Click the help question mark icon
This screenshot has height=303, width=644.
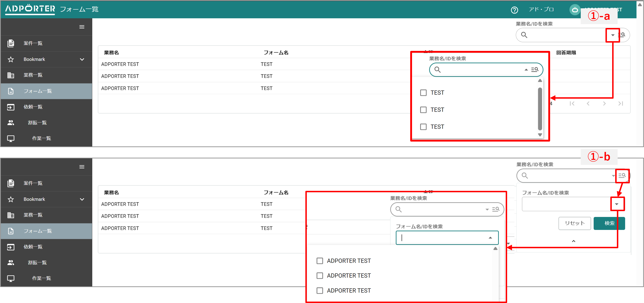click(x=514, y=10)
